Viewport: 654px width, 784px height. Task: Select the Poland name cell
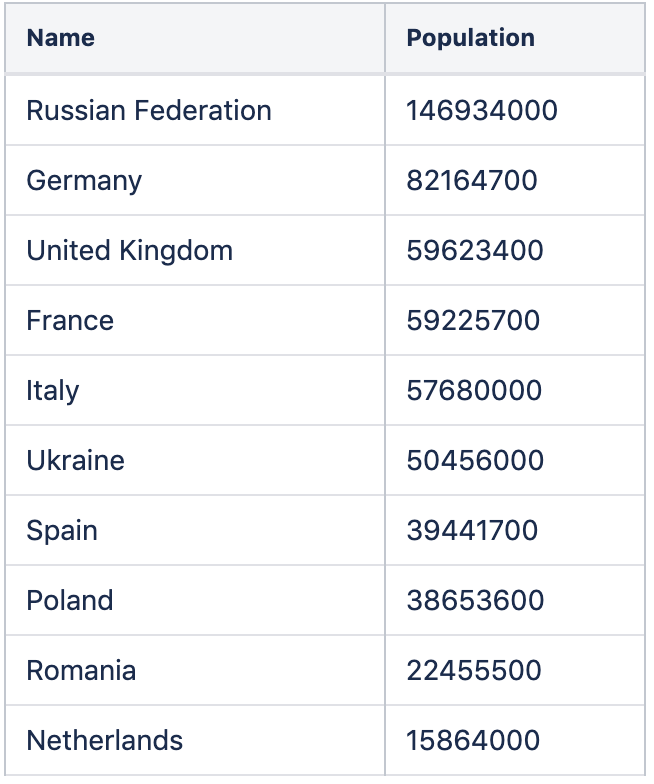point(70,600)
